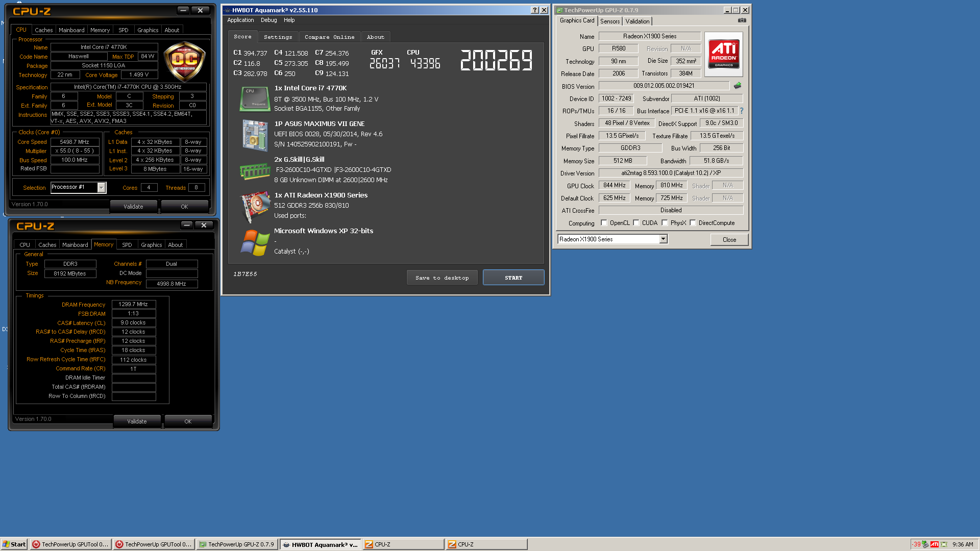980x551 pixels.
Task: Open the Validation tab in GPU-Z
Action: click(638, 21)
